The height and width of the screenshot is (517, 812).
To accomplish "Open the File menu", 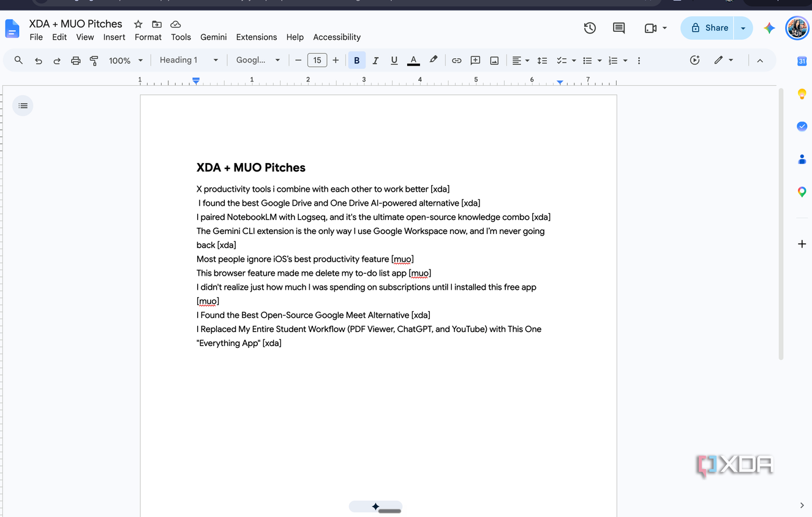I will click(36, 37).
